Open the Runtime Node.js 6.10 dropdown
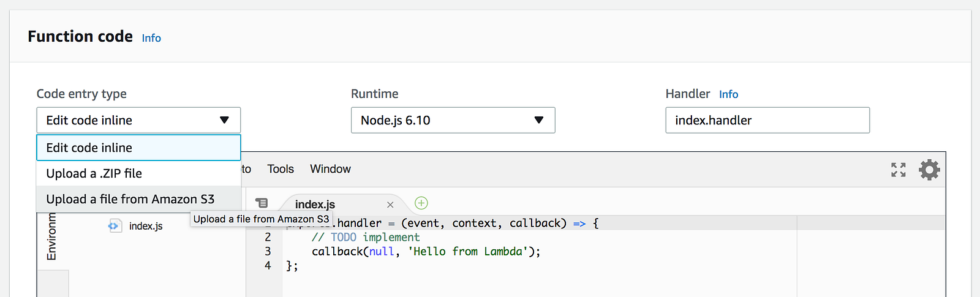The image size is (980, 297). [x=453, y=120]
